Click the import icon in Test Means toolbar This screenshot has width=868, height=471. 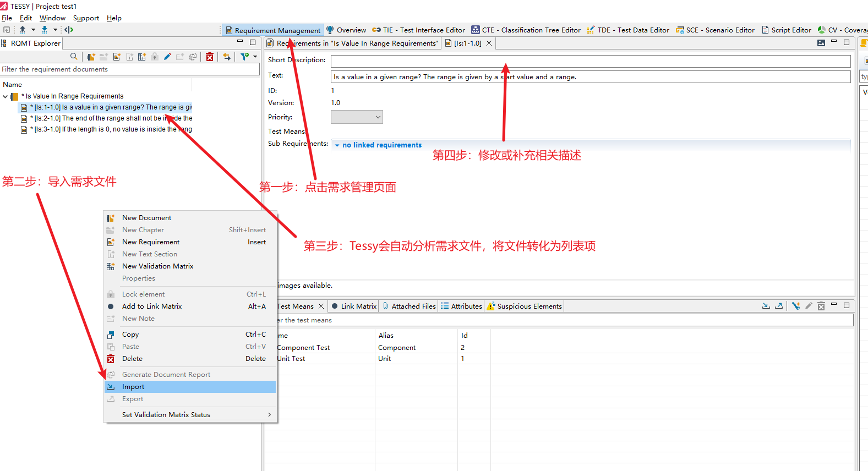[766, 306]
